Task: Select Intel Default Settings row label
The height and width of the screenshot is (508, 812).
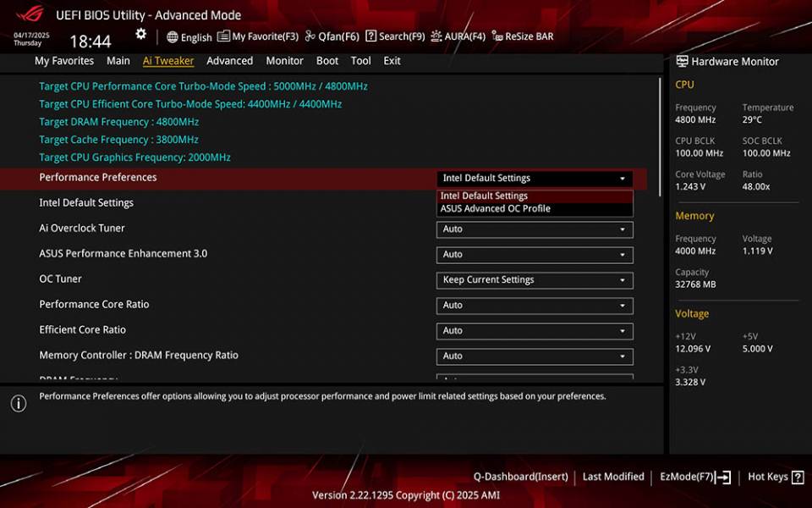Action: [86, 202]
